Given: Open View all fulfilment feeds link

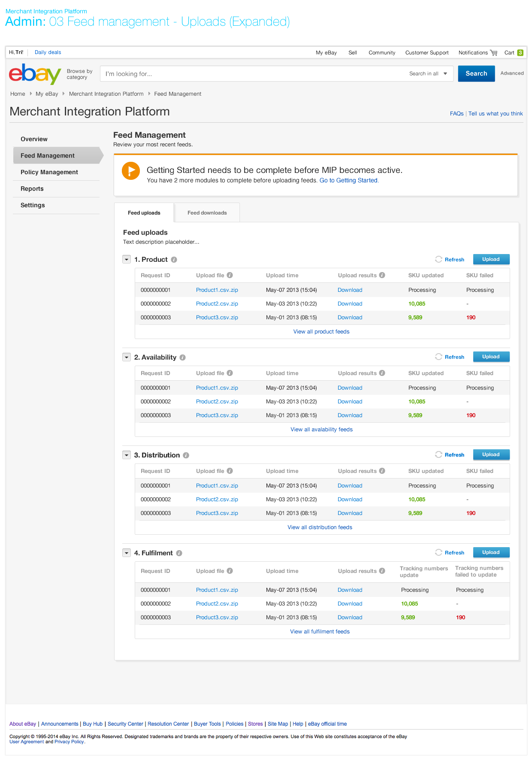Looking at the screenshot, I should click(x=320, y=632).
